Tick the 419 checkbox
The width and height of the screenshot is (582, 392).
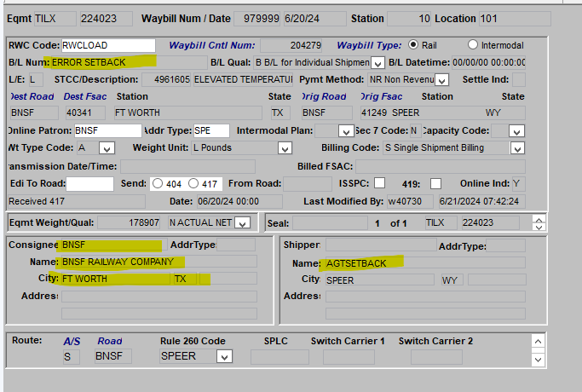435,184
